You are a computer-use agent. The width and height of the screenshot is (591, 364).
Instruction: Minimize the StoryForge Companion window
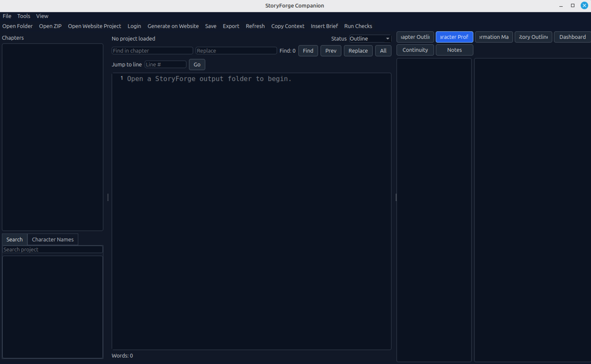pyautogui.click(x=561, y=6)
